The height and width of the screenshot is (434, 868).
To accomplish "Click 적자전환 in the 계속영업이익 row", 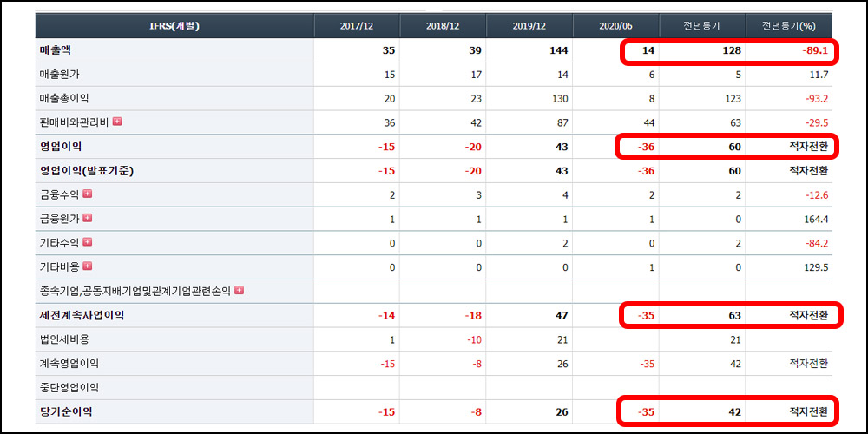I will [809, 365].
